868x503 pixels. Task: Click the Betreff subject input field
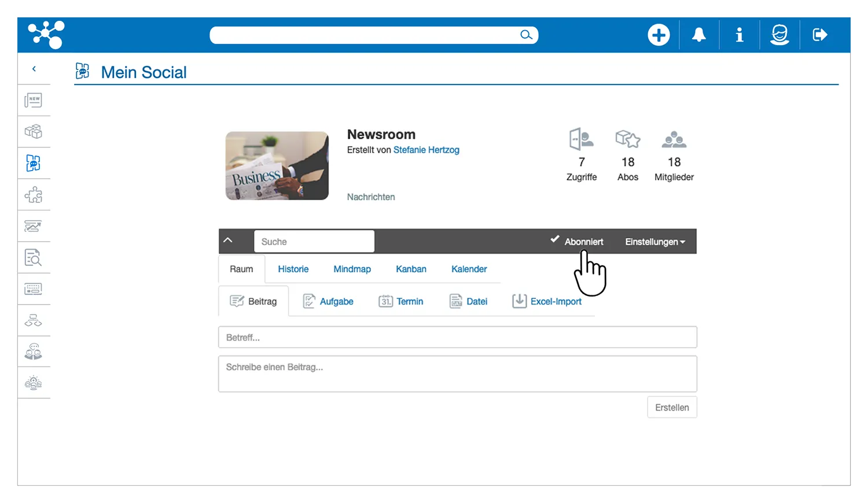[457, 338]
